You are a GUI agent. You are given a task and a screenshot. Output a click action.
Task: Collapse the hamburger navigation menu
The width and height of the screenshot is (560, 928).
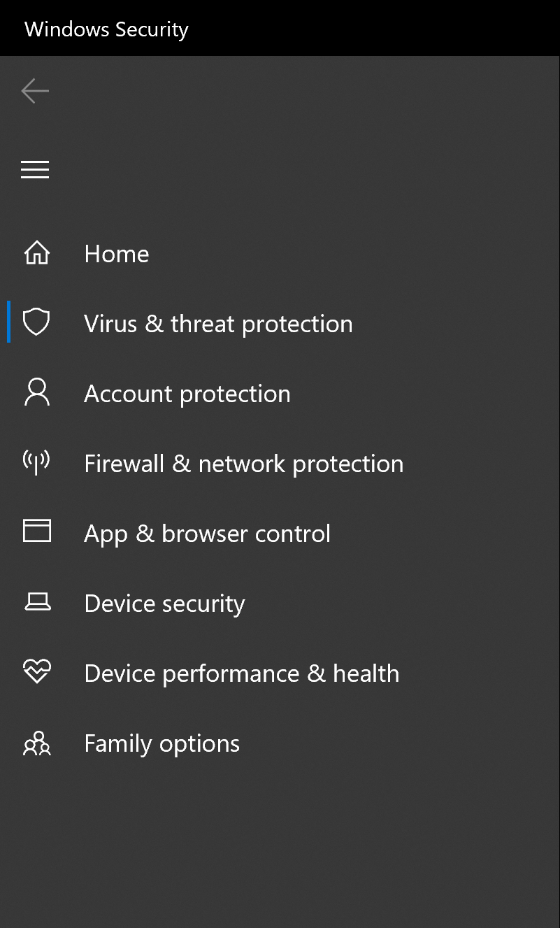[35, 169]
